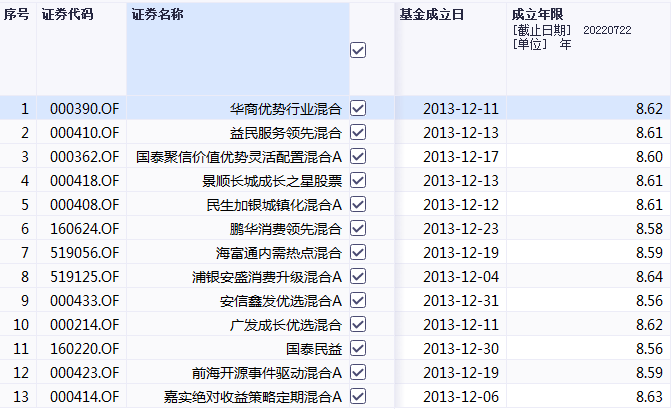Toggle checkbox for 广发成长优选混合
671x412 pixels.
[358, 324]
